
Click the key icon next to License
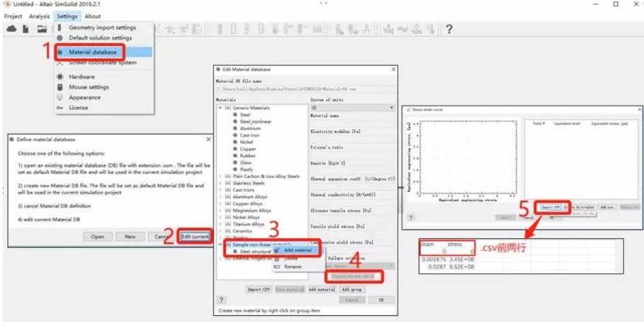click(x=61, y=108)
